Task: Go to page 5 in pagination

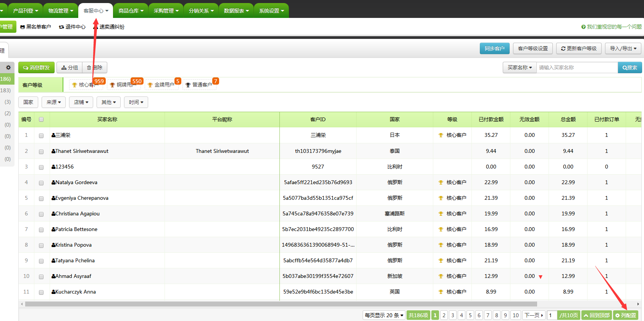Action: (x=470, y=315)
